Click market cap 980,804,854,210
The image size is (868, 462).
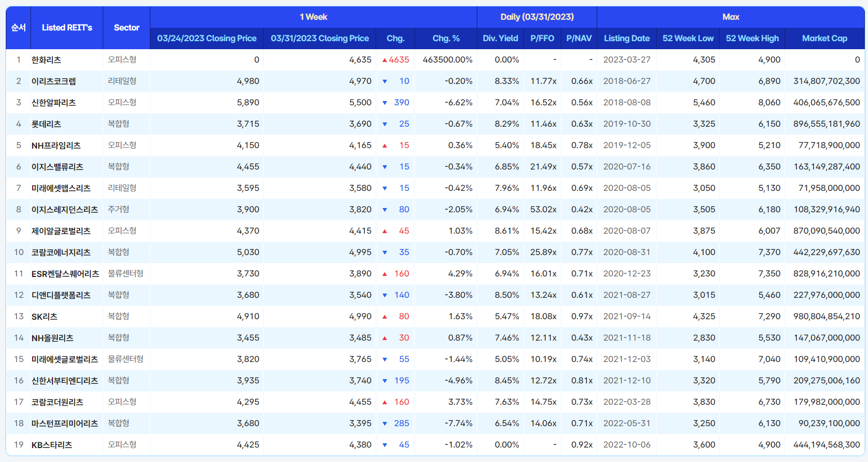[827, 317]
